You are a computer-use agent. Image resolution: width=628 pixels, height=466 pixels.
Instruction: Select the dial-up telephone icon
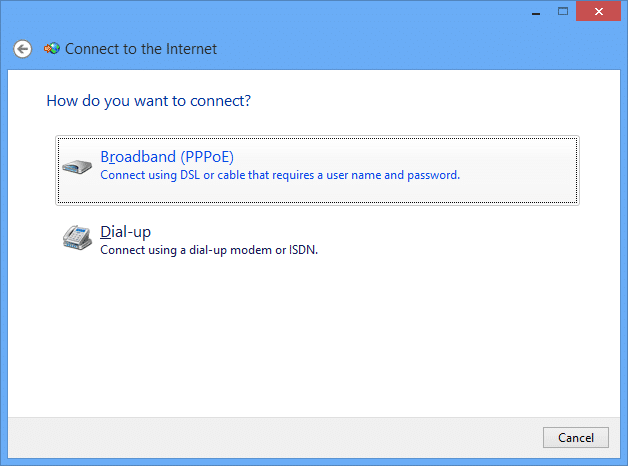(x=77, y=238)
